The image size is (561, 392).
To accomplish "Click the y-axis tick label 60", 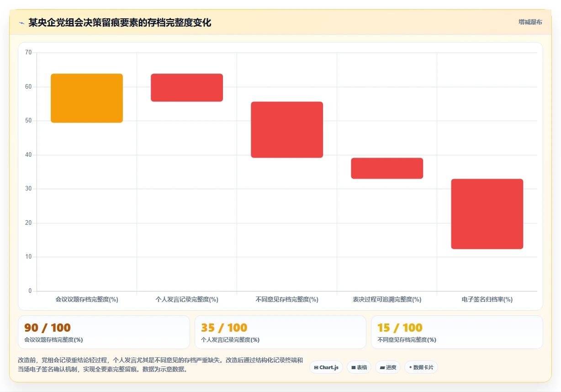I will click(x=28, y=87).
